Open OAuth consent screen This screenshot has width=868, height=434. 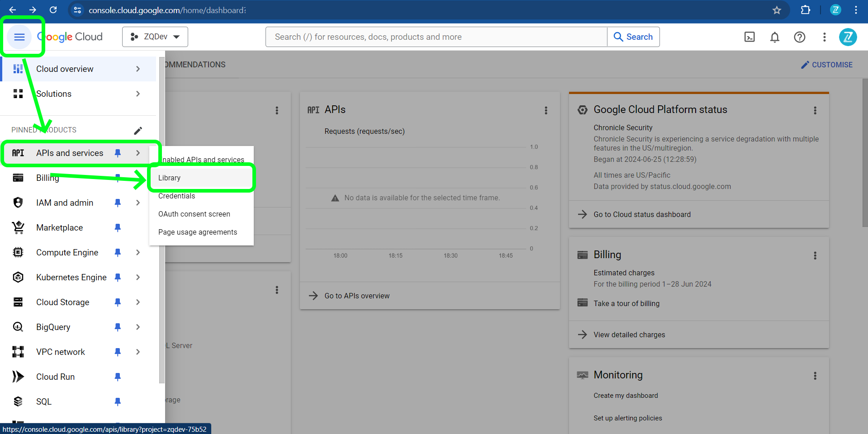201,214
